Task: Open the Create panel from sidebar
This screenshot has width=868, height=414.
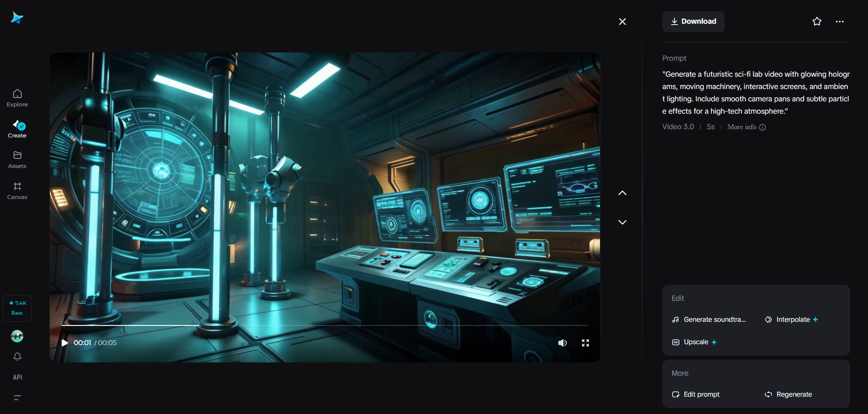Action: point(17,128)
